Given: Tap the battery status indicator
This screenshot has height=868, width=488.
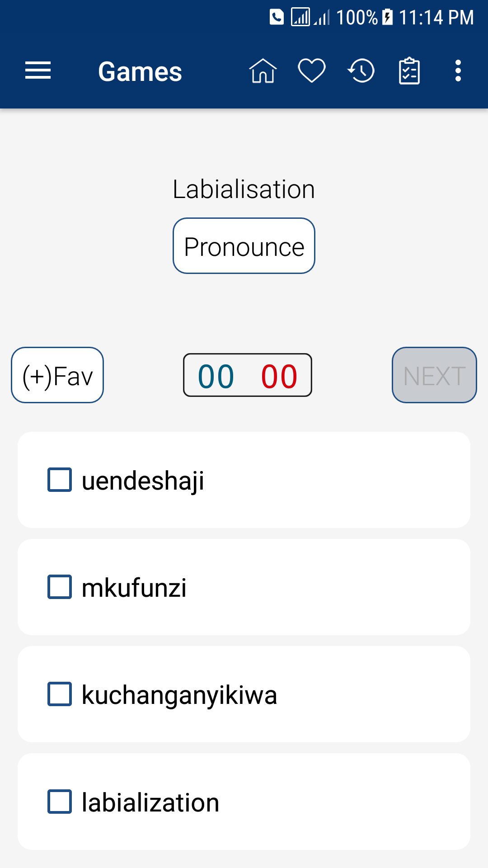Looking at the screenshot, I should (x=388, y=17).
